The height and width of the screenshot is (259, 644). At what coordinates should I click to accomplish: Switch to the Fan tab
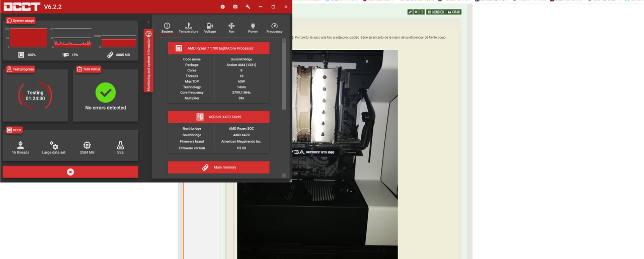click(231, 28)
